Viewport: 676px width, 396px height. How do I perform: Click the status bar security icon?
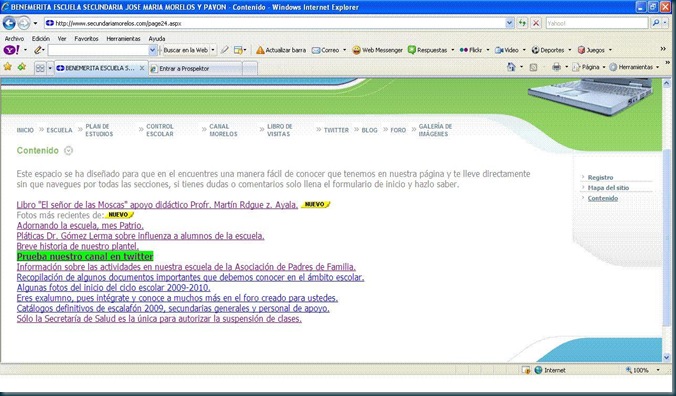(x=526, y=370)
